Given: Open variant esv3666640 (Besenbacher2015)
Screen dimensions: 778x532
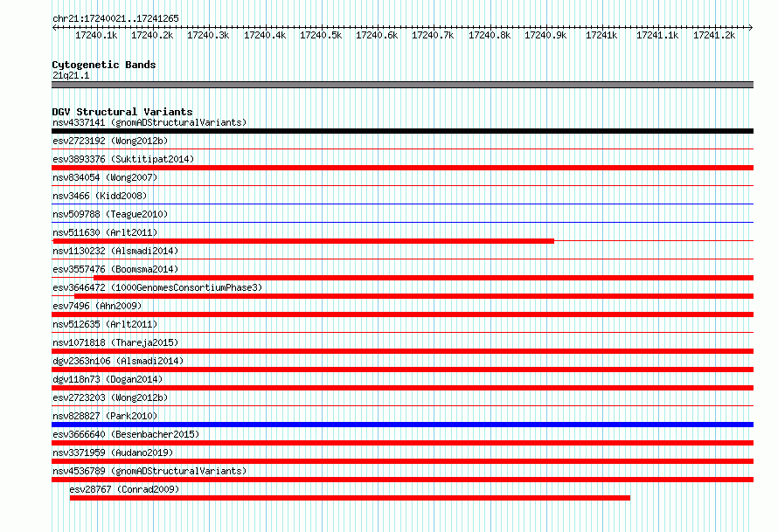Looking at the screenshot, I should [x=126, y=434].
